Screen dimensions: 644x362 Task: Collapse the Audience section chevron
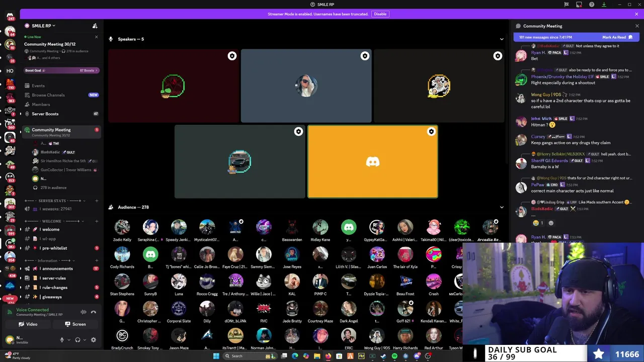pyautogui.click(x=502, y=207)
